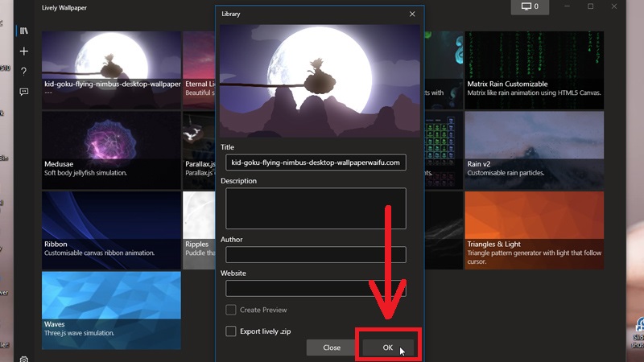
Task: Click the Website input field
Action: coord(316,288)
